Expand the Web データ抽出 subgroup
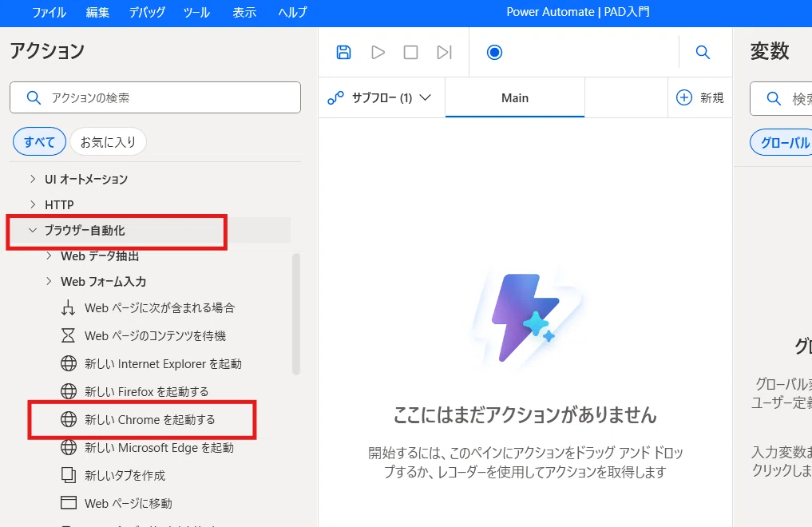812x527 pixels. point(49,256)
